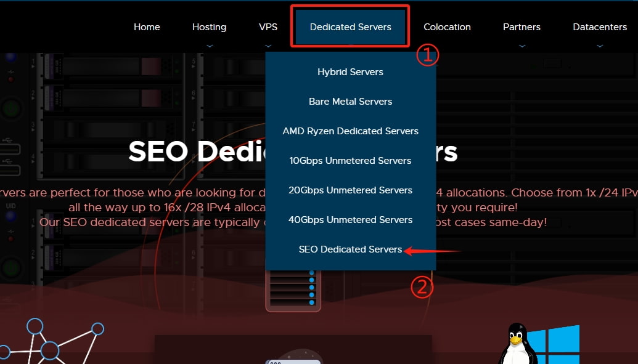Click the server rack illustration below the menu

coord(293,291)
